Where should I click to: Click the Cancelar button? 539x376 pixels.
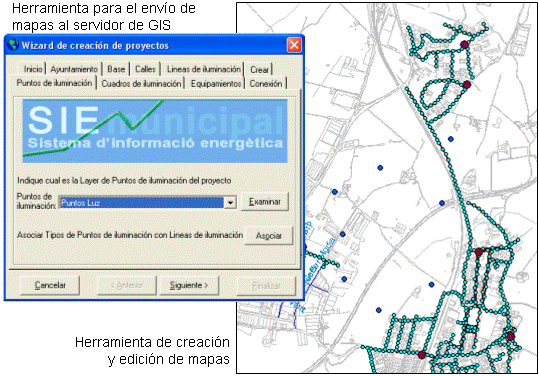tap(50, 285)
